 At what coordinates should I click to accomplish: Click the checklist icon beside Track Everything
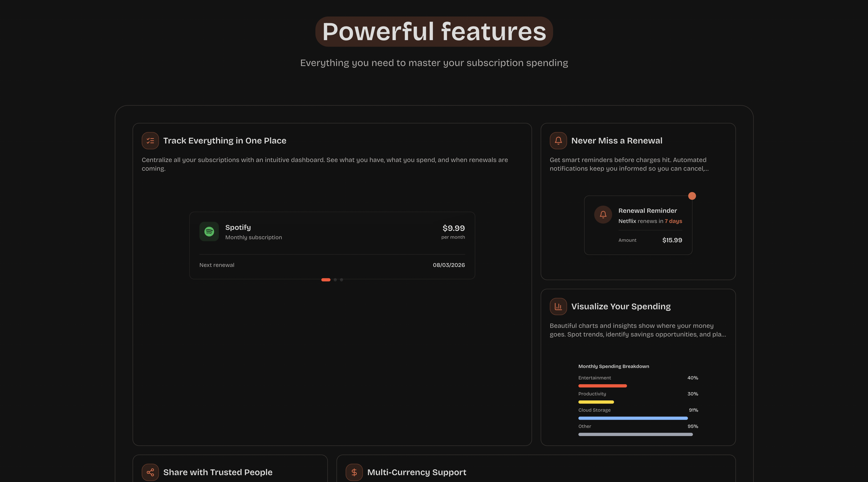coord(150,140)
